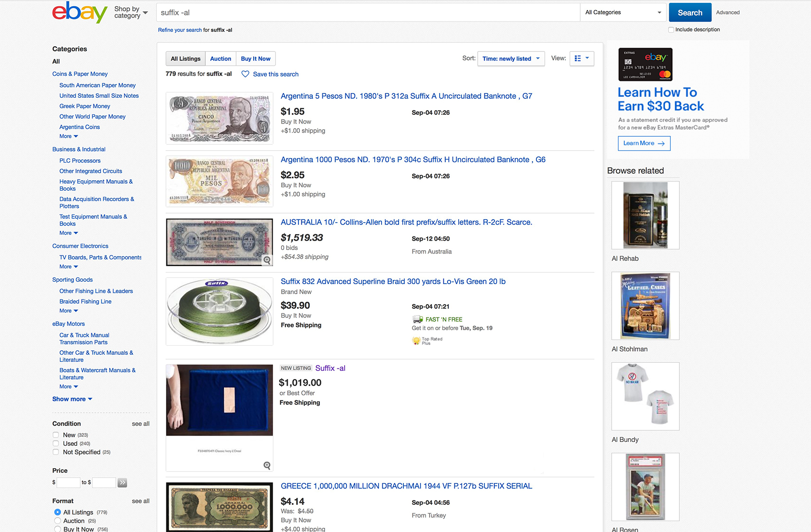
Task: Select TV Boards, Parts & Components subcategory
Action: coord(100,257)
